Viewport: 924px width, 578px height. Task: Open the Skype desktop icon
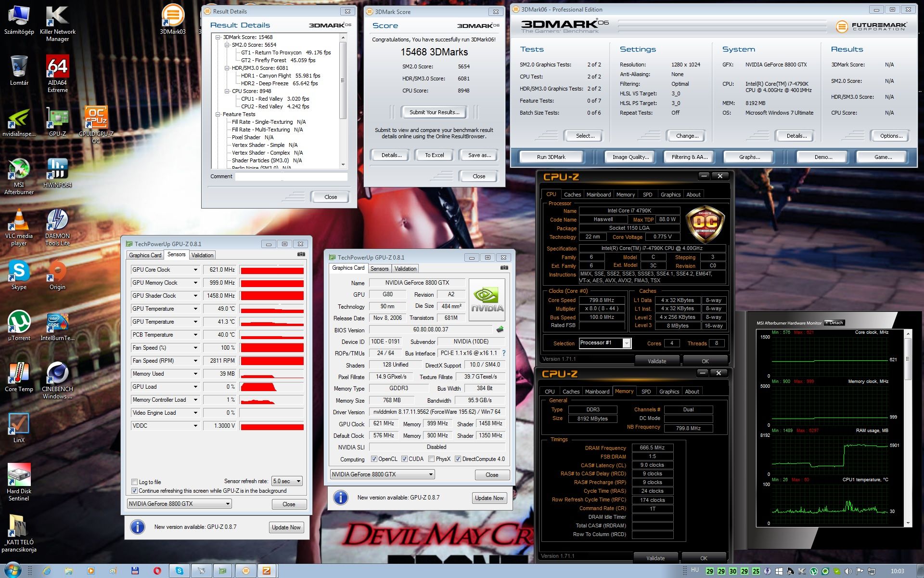tap(19, 276)
